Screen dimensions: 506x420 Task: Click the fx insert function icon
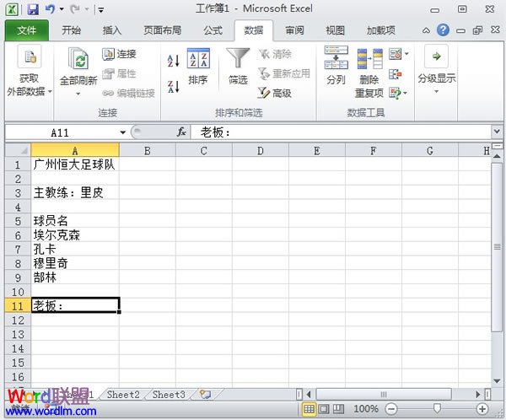[180, 132]
